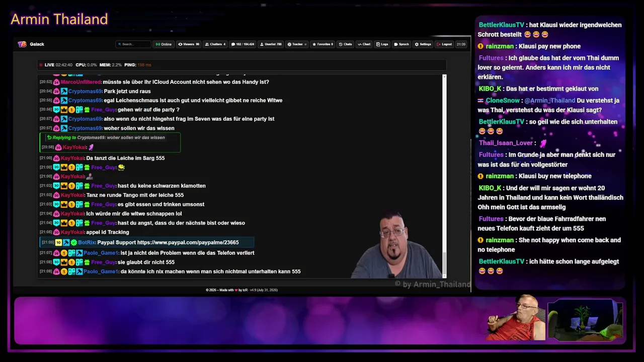This screenshot has height=362, width=644.
Task: Click the coin badge beside 'Klausi pay new phone'
Action: pos(480,46)
